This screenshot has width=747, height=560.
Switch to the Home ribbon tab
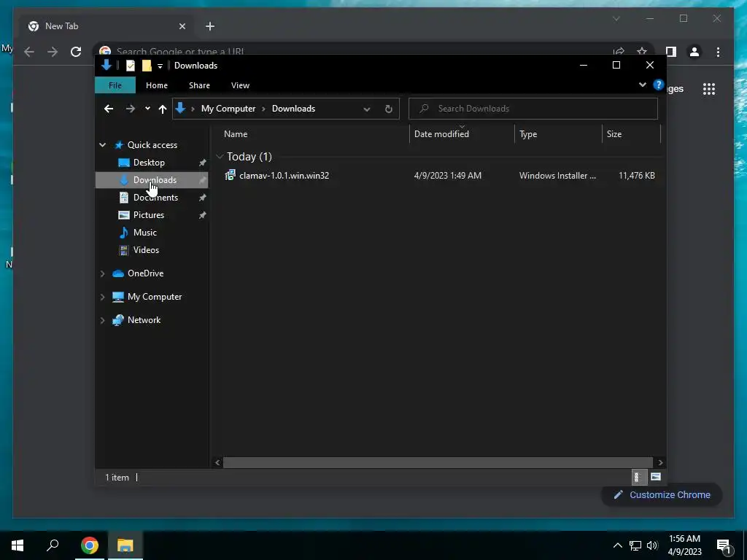157,85
